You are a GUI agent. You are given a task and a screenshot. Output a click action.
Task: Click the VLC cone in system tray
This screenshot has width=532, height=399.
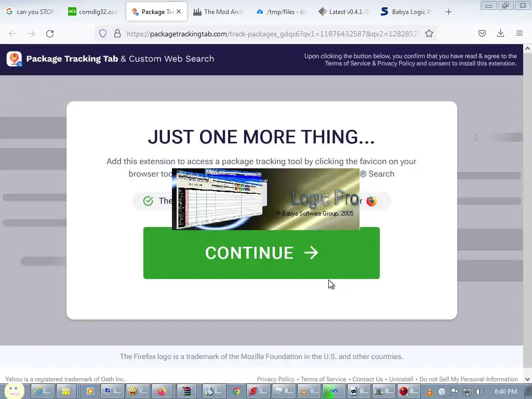coord(429,392)
